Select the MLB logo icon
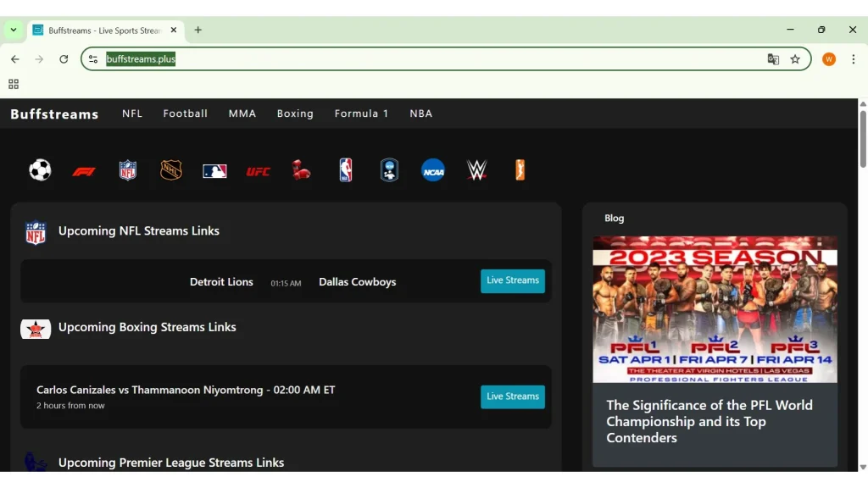The width and height of the screenshot is (868, 488). pyautogui.click(x=214, y=170)
